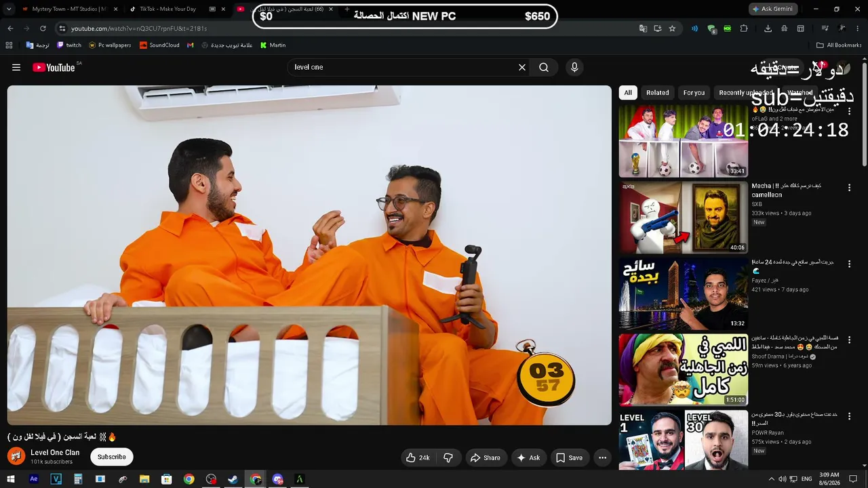This screenshot has height=488, width=868.
Task: Open the Level 1 Level 30 thumbnail
Action: (683, 440)
